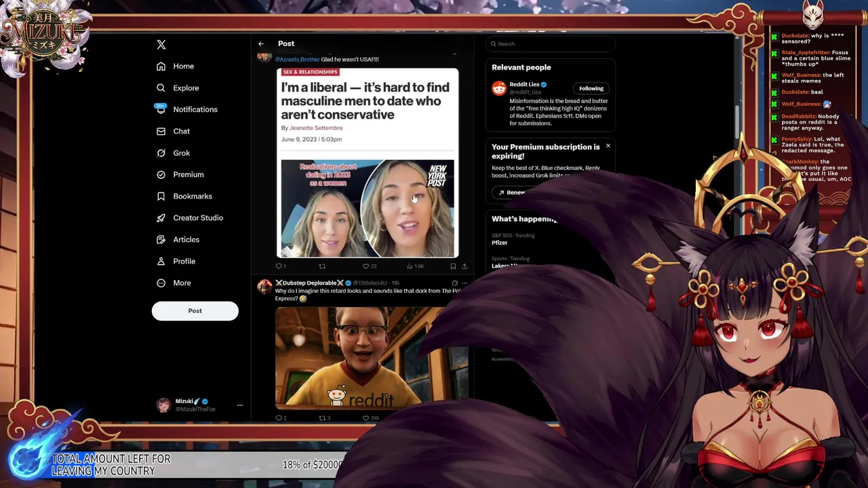Click the Articles sidebar icon

click(x=161, y=240)
